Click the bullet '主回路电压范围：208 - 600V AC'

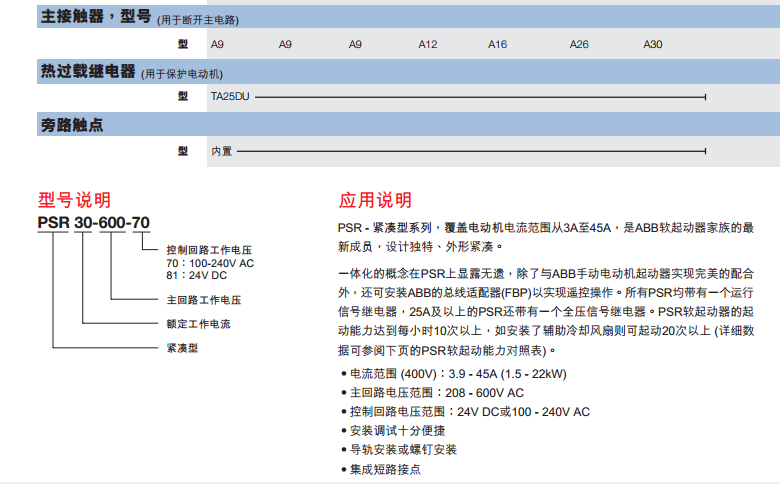point(432,393)
